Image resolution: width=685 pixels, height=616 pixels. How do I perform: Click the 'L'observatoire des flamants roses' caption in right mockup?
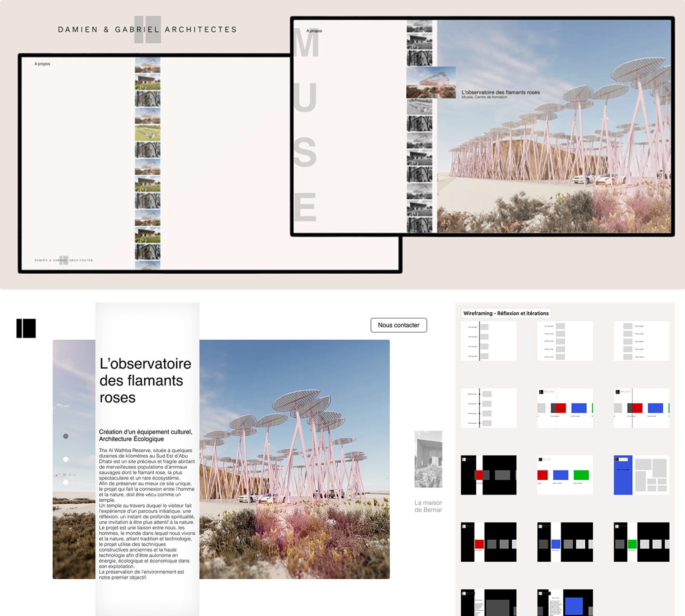500,92
